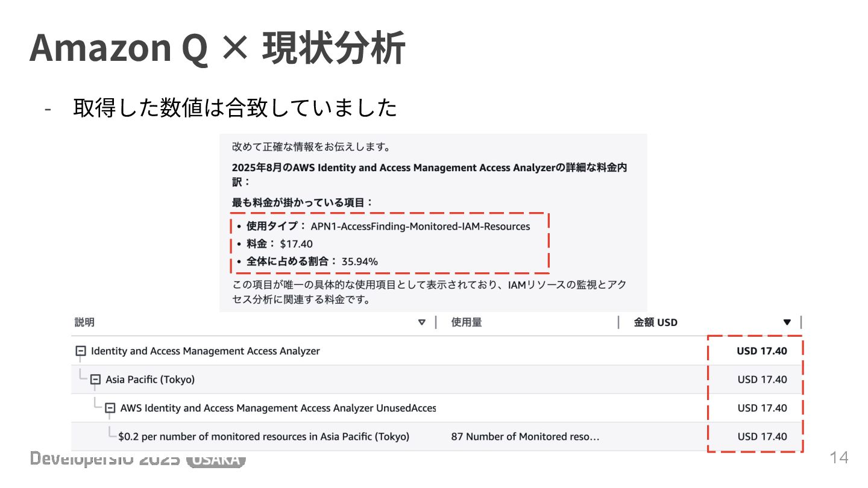
Task: Click USD 17.40 in Asia Pacific (Tokyo) row
Action: 763,380
